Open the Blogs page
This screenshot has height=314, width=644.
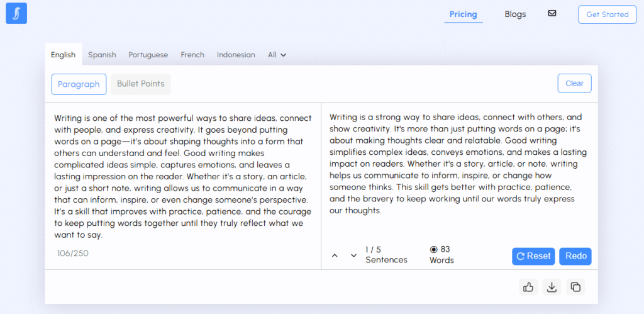[516, 14]
